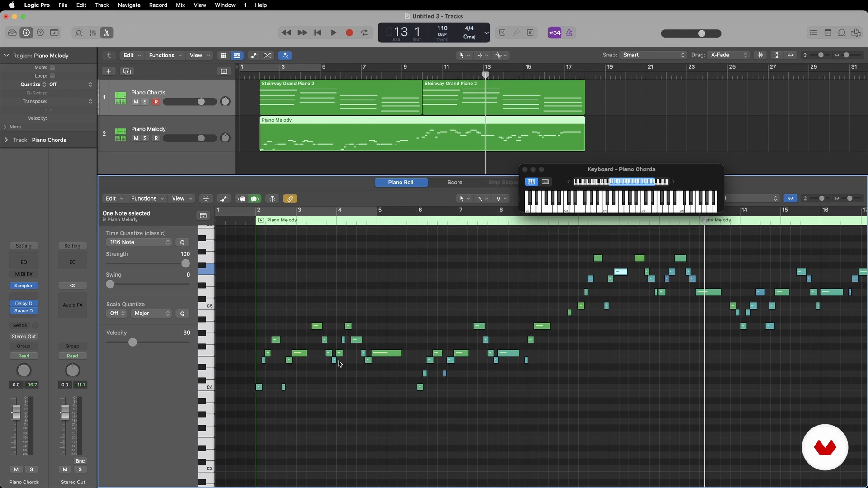This screenshot has height=488, width=868.
Task: Toggle the Inspector button in control bar
Action: pyautogui.click(x=26, y=33)
